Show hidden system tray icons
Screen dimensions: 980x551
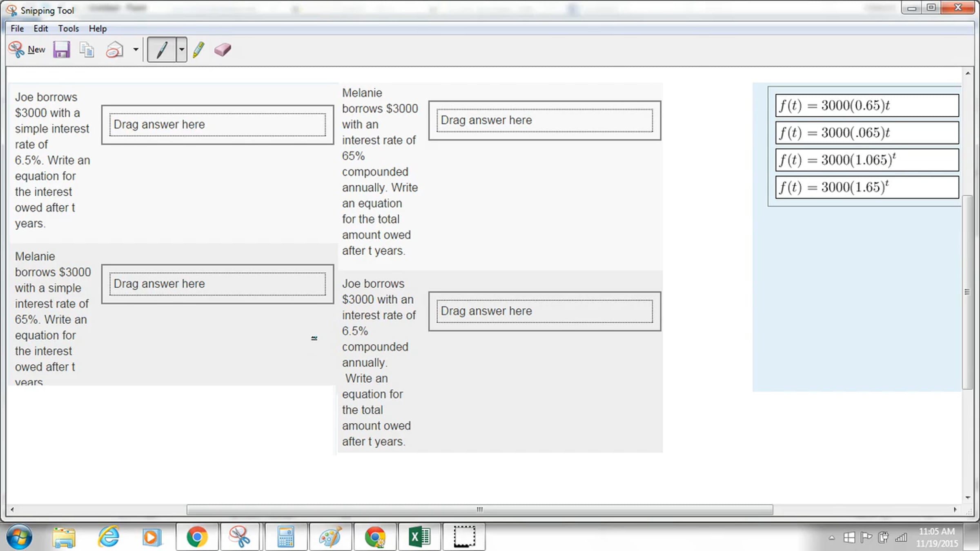pyautogui.click(x=831, y=538)
